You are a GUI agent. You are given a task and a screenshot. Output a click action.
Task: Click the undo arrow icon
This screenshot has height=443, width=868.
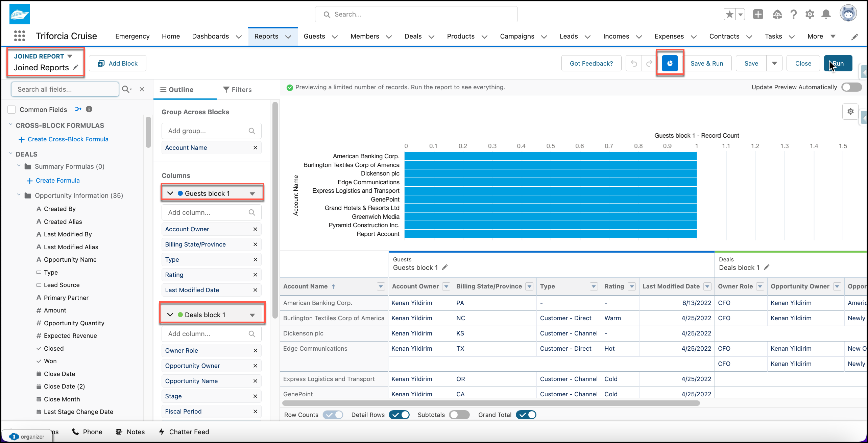tap(634, 63)
